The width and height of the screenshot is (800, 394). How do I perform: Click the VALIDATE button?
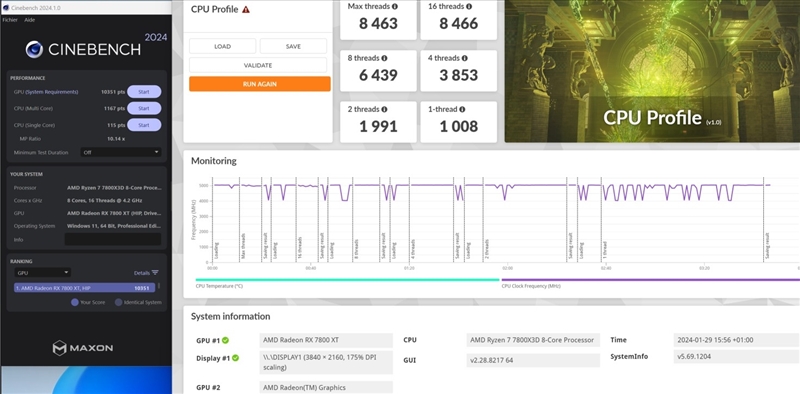[x=258, y=65]
